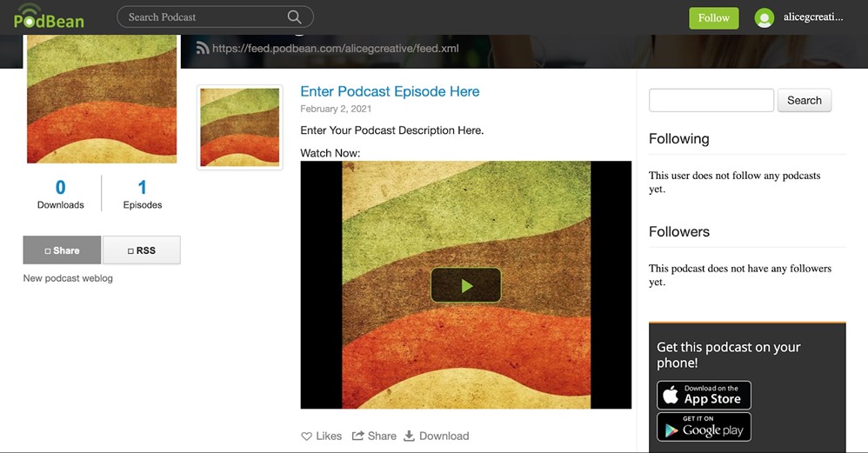Click the RSS button beside Share
Screen dimensions: 868x453
tap(142, 250)
